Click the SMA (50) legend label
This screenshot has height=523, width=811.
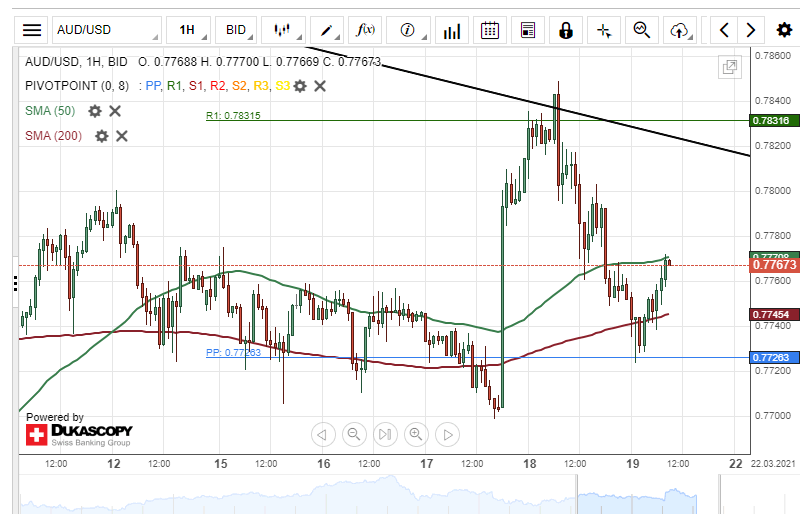(x=50, y=111)
